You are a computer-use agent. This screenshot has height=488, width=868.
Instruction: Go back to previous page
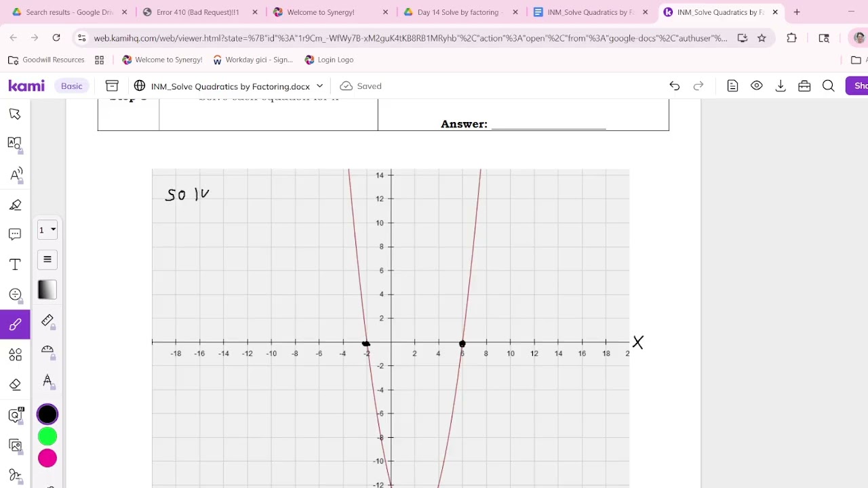[x=14, y=38]
